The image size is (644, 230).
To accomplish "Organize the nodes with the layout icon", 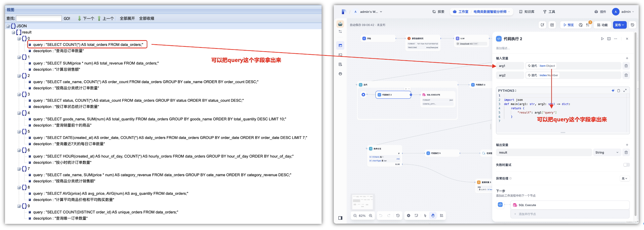I will coord(441,216).
